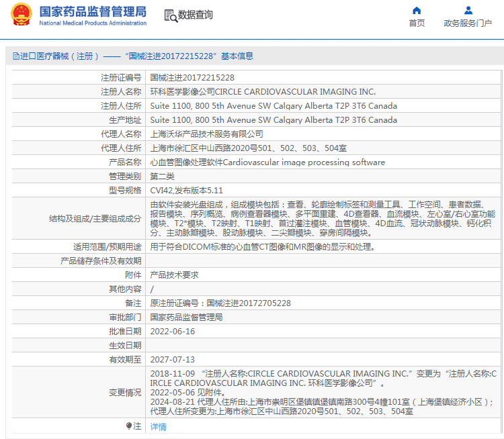Image resolution: width=504 pixels, height=439 pixels.
Task: Click 其他内容 label
Action: (125, 289)
